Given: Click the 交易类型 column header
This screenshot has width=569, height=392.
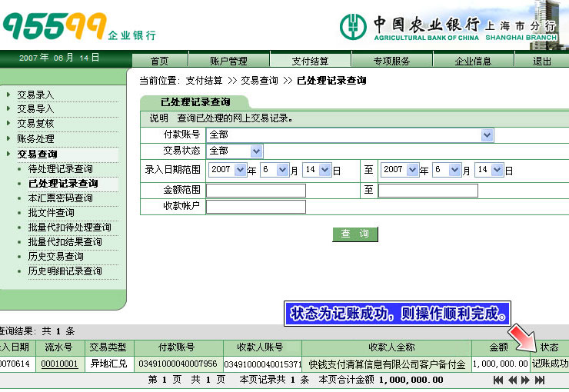Looking at the screenshot, I should click(108, 347).
